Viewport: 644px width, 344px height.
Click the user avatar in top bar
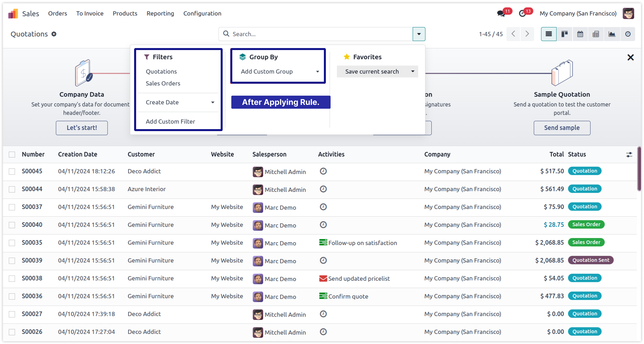(x=628, y=13)
